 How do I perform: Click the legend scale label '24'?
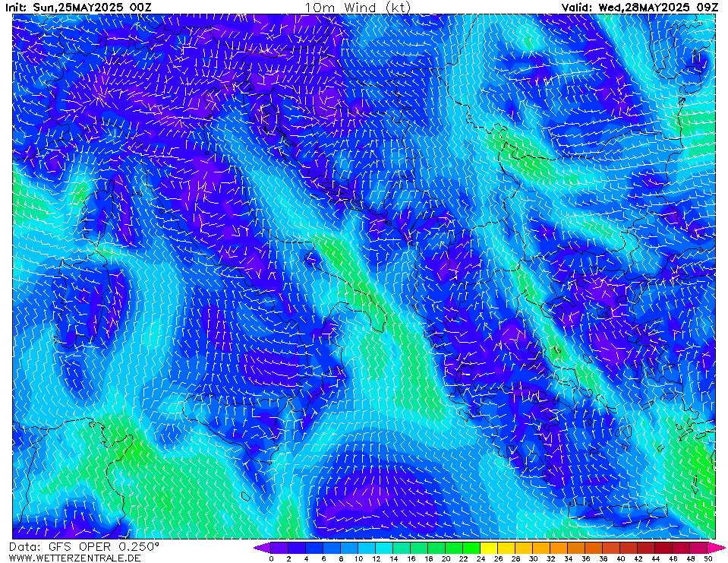click(481, 558)
